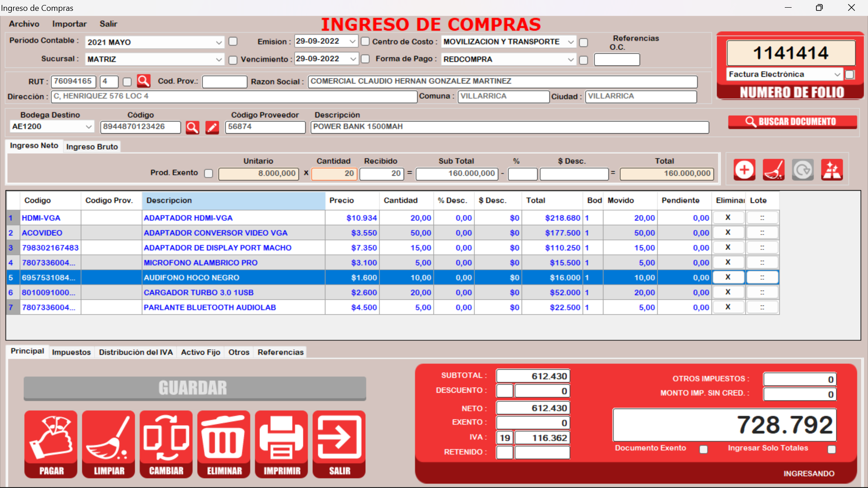Click Salir in the menu bar
Viewport: 868px width, 488px height.
click(108, 24)
